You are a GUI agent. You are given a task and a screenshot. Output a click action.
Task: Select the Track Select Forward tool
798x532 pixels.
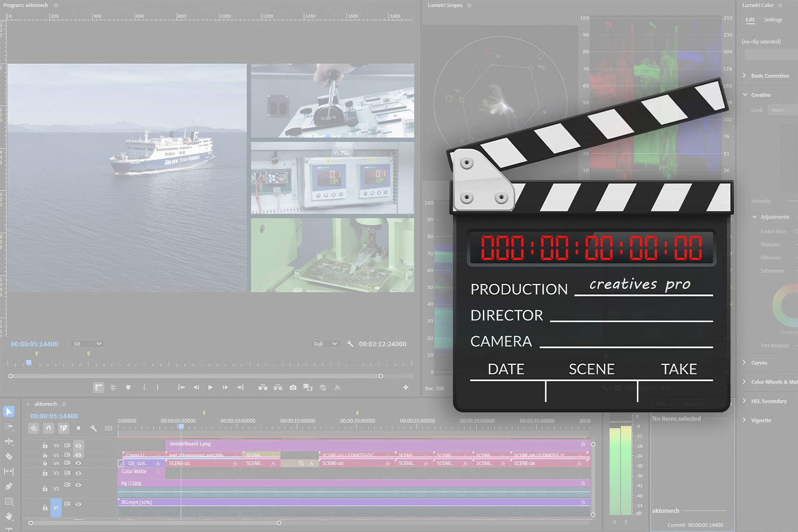click(9, 426)
